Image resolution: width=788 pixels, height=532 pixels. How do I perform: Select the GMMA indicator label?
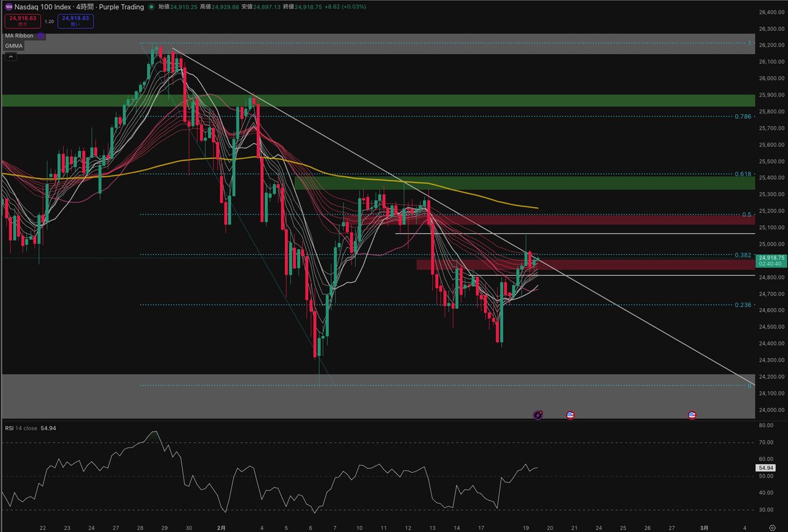pyautogui.click(x=14, y=46)
